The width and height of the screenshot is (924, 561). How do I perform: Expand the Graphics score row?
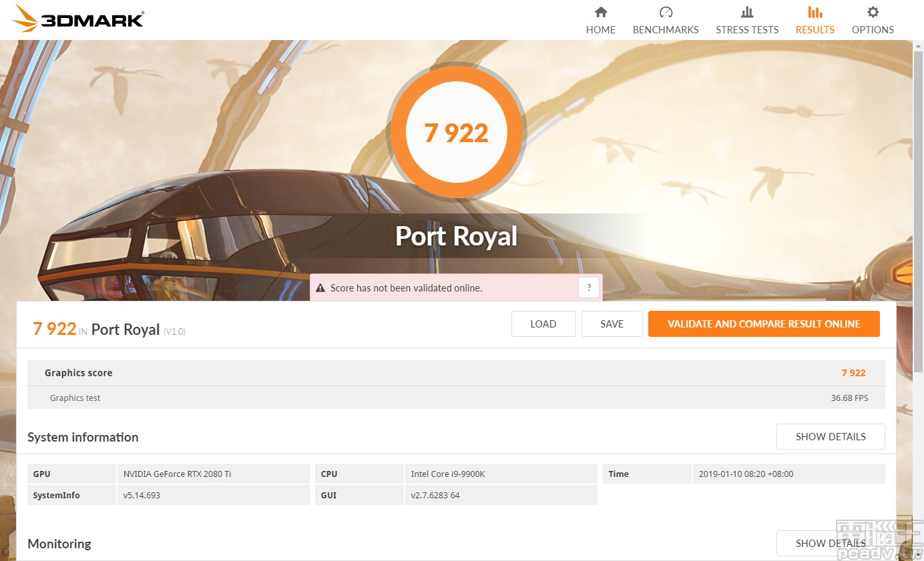[456, 373]
